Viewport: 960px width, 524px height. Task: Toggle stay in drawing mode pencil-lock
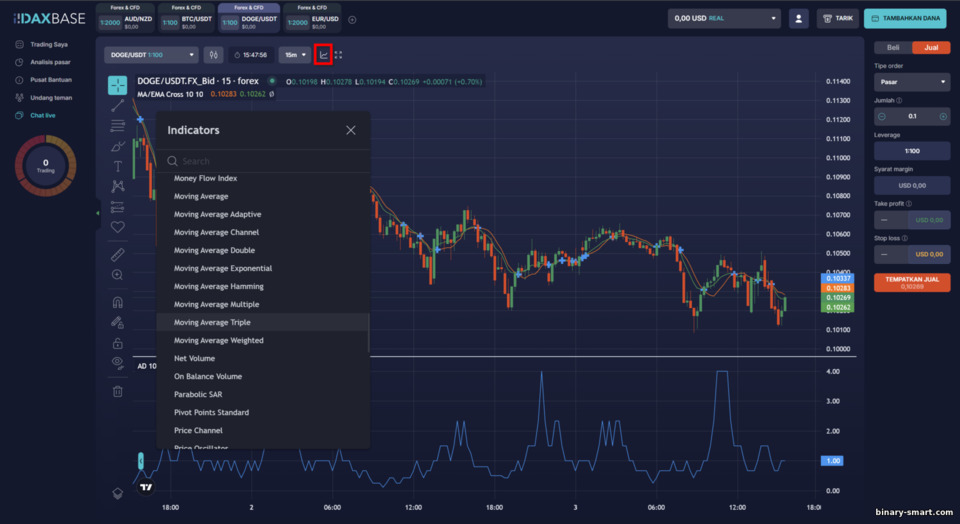coord(118,322)
